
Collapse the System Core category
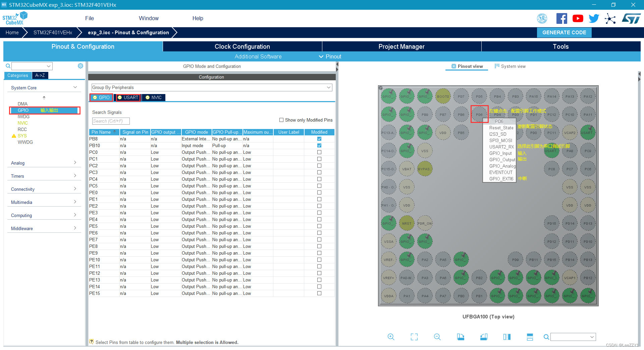point(44,88)
